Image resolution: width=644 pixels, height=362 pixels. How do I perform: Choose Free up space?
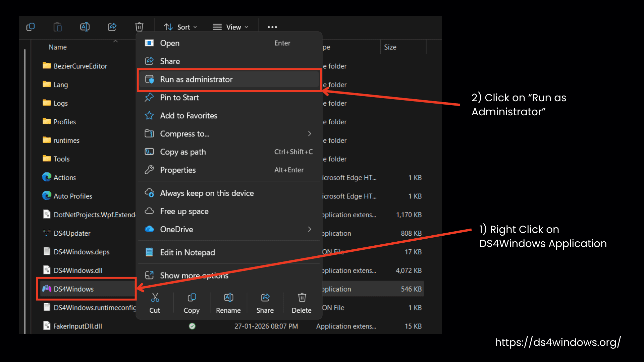pyautogui.click(x=229, y=211)
